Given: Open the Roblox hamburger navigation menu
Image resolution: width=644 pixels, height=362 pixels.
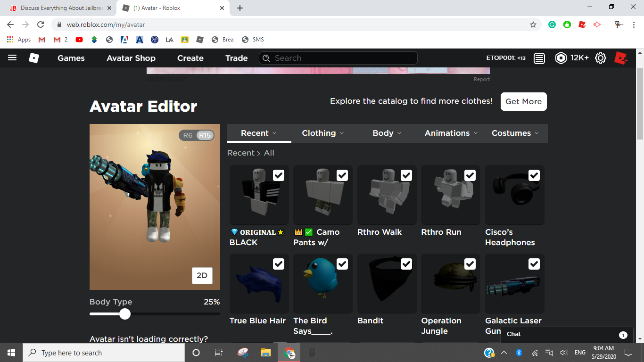Looking at the screenshot, I should tap(12, 58).
